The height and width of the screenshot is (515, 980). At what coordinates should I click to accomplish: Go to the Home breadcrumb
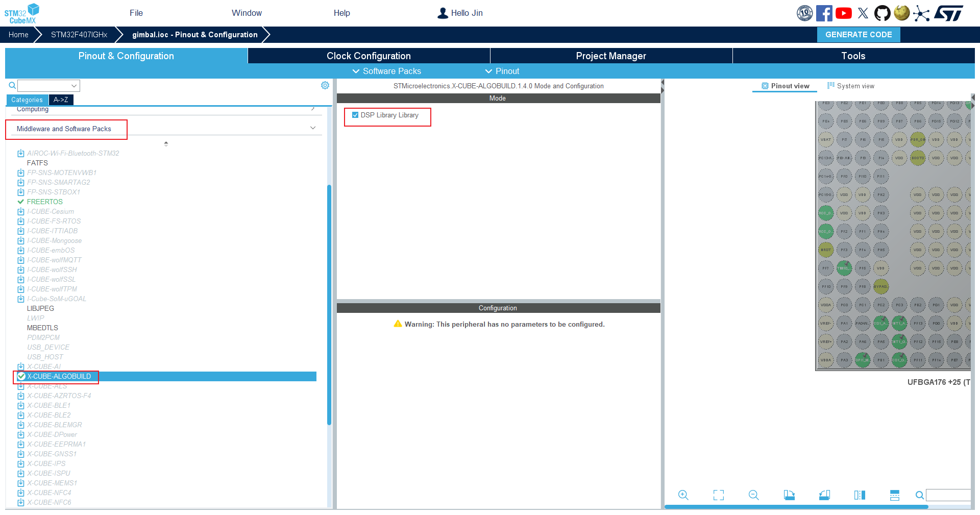point(18,35)
